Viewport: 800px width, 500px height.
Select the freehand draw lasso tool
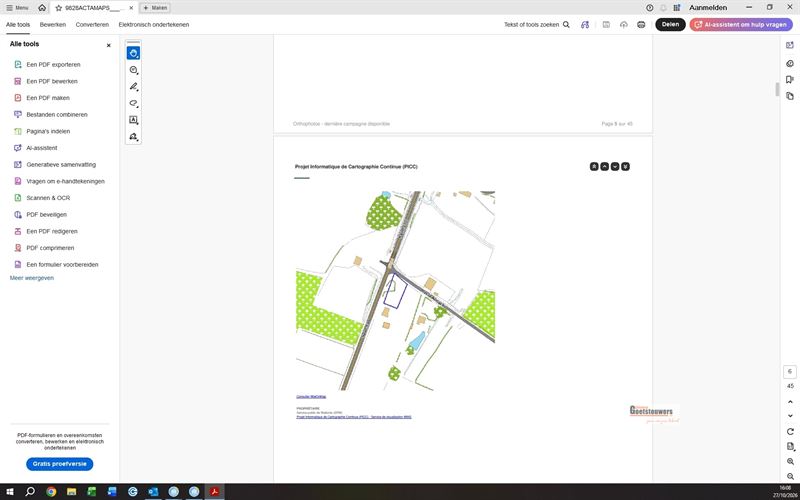133,104
